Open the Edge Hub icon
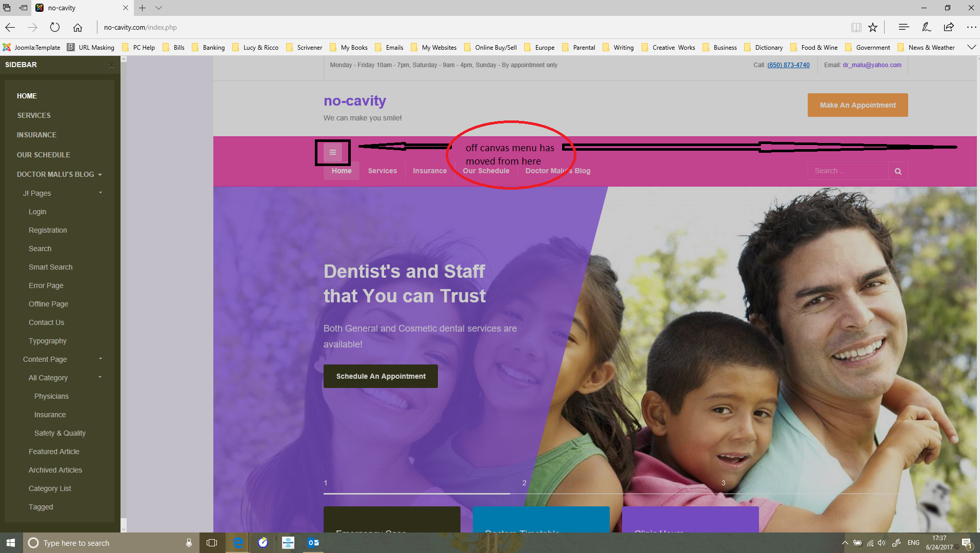Image resolution: width=980 pixels, height=553 pixels. click(904, 27)
